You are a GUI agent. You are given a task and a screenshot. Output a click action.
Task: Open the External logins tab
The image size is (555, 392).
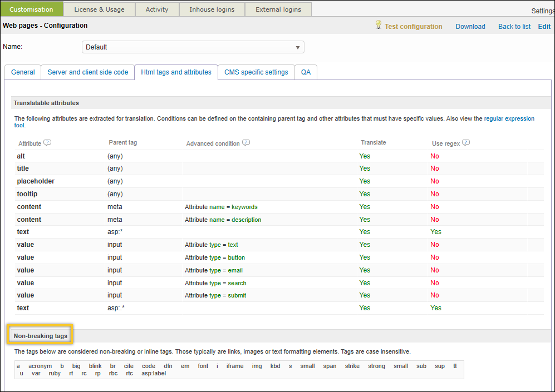(x=278, y=9)
